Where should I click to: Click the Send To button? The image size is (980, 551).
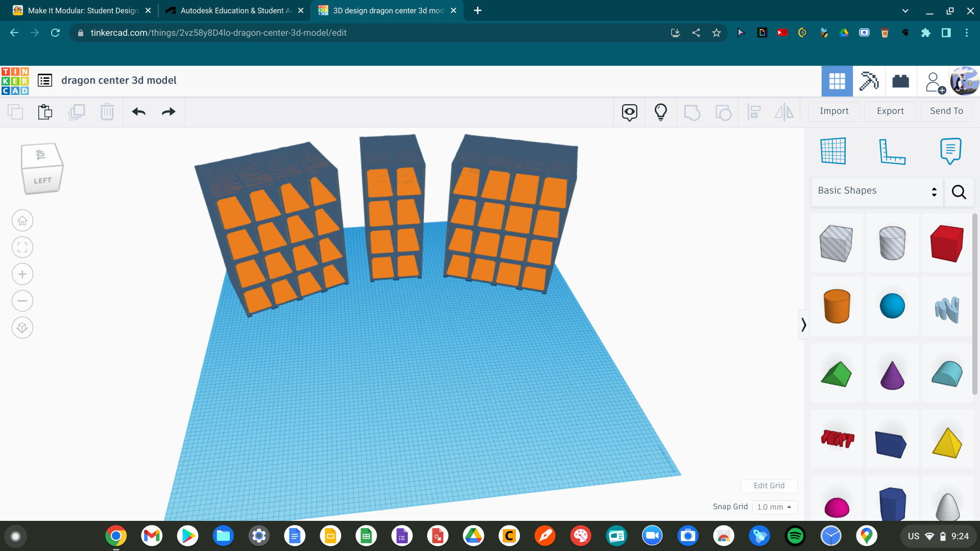point(946,111)
